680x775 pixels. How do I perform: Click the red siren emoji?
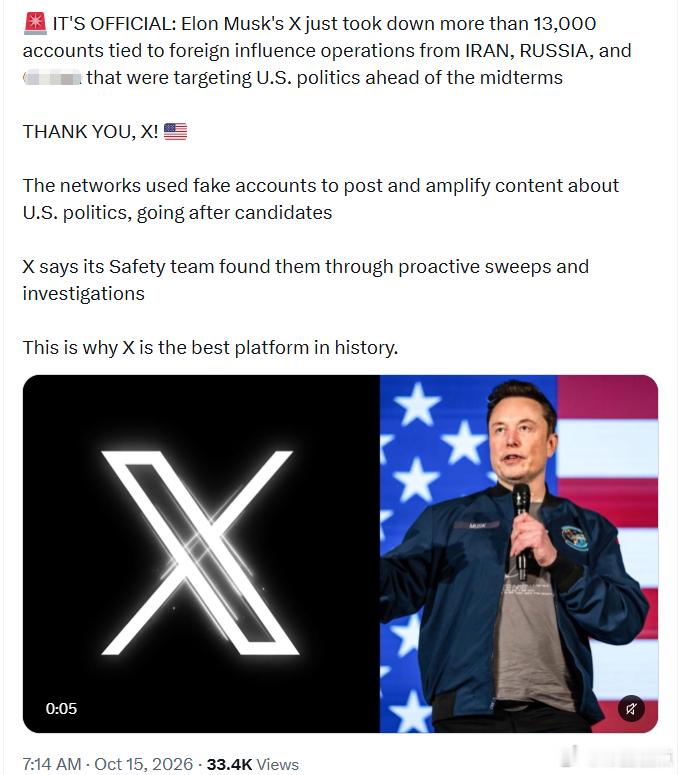(35, 24)
